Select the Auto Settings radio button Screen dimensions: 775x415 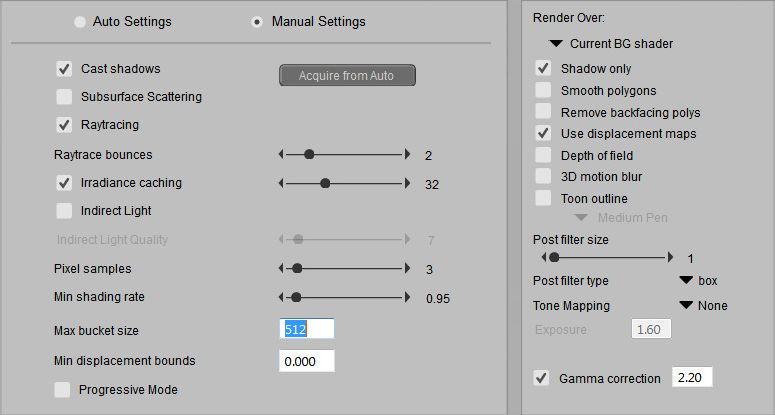pos(80,21)
